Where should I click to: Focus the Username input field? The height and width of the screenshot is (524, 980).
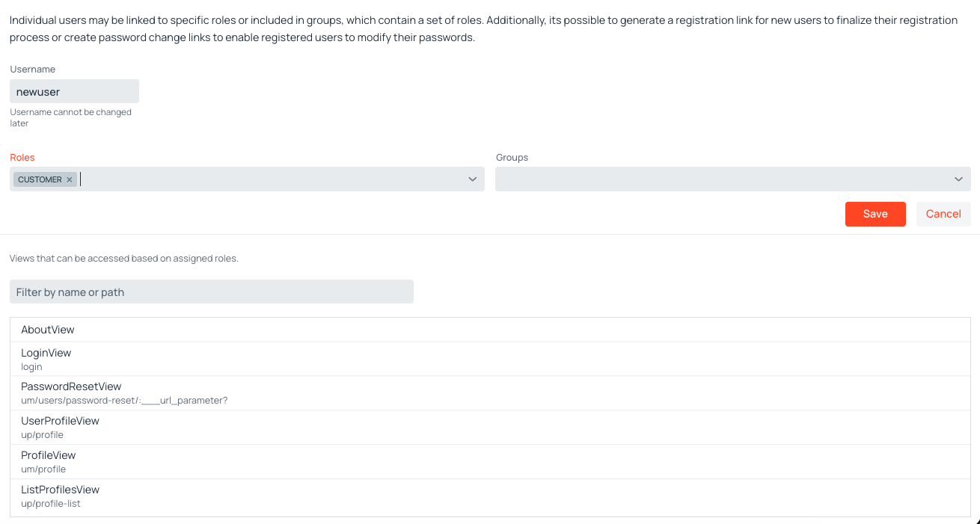coord(74,91)
